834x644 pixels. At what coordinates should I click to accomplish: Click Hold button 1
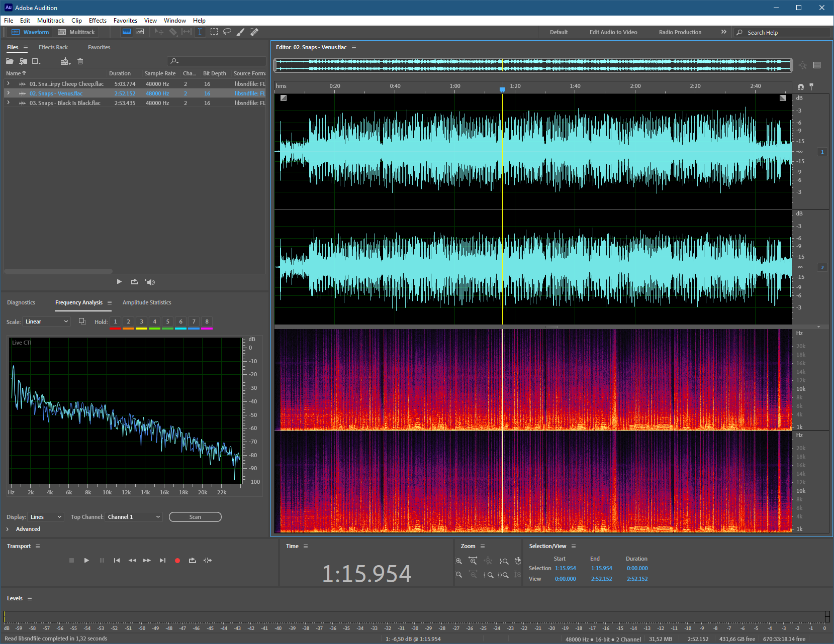click(115, 321)
